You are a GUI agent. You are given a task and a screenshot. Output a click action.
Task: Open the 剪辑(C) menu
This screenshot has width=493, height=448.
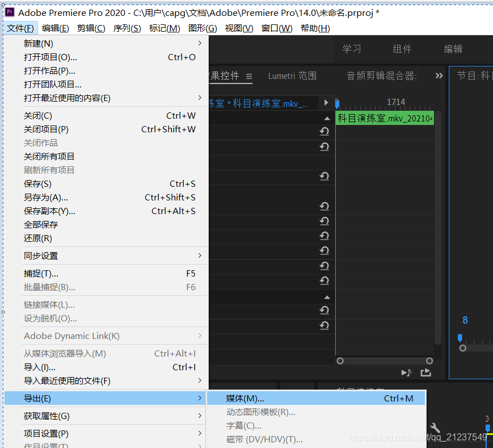point(91,28)
